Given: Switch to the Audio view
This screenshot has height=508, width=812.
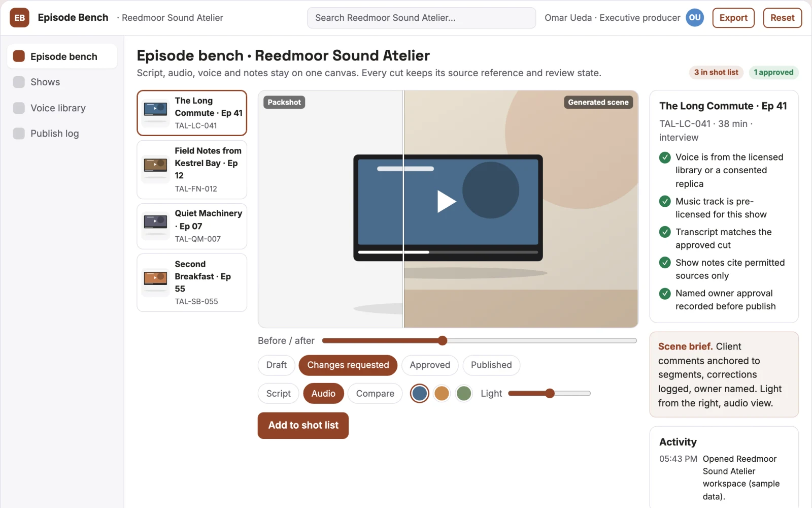Looking at the screenshot, I should click(x=323, y=394).
